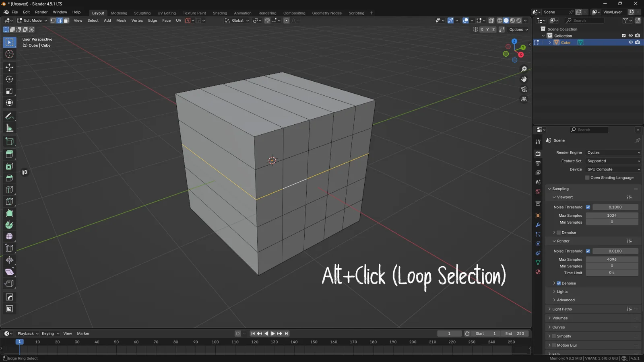Click the Zoom viewport icon
Viewport: 644px width, 362px height.
524,69
